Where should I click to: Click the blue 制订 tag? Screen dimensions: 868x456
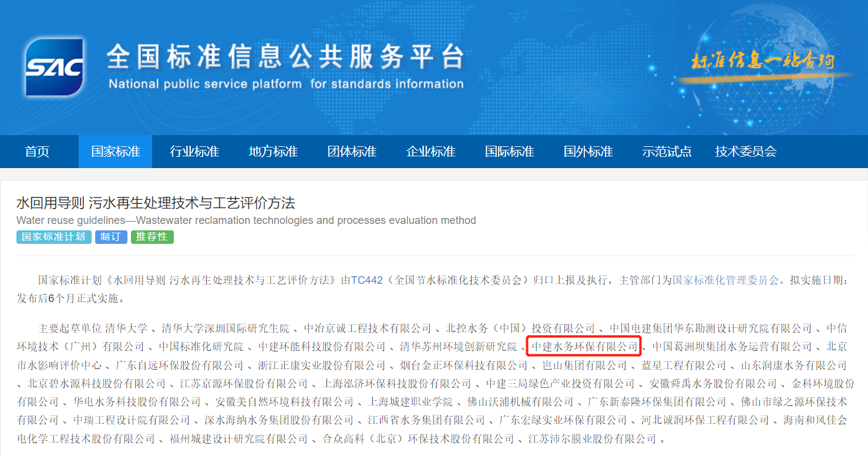(111, 237)
